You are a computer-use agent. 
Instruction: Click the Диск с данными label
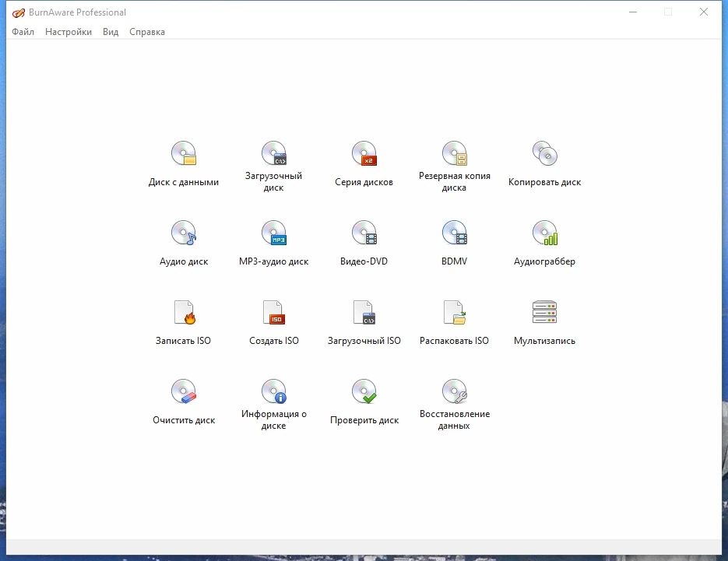(x=184, y=182)
